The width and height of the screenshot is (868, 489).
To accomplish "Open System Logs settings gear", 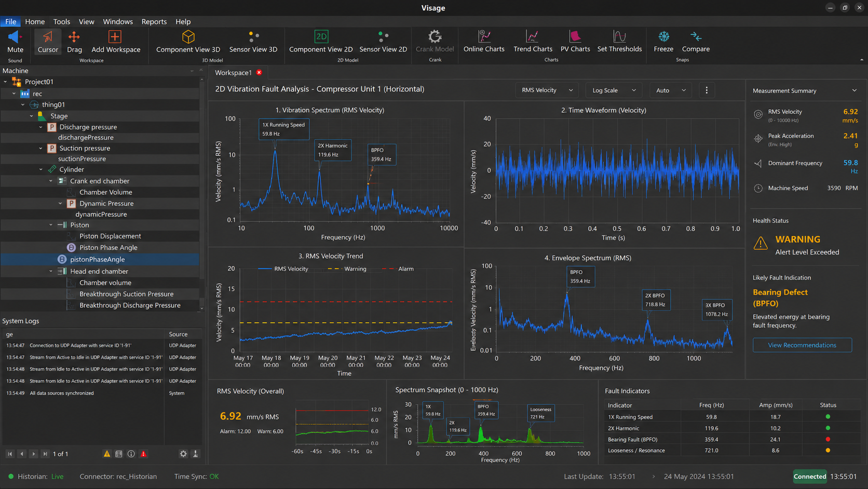I will pos(183,454).
